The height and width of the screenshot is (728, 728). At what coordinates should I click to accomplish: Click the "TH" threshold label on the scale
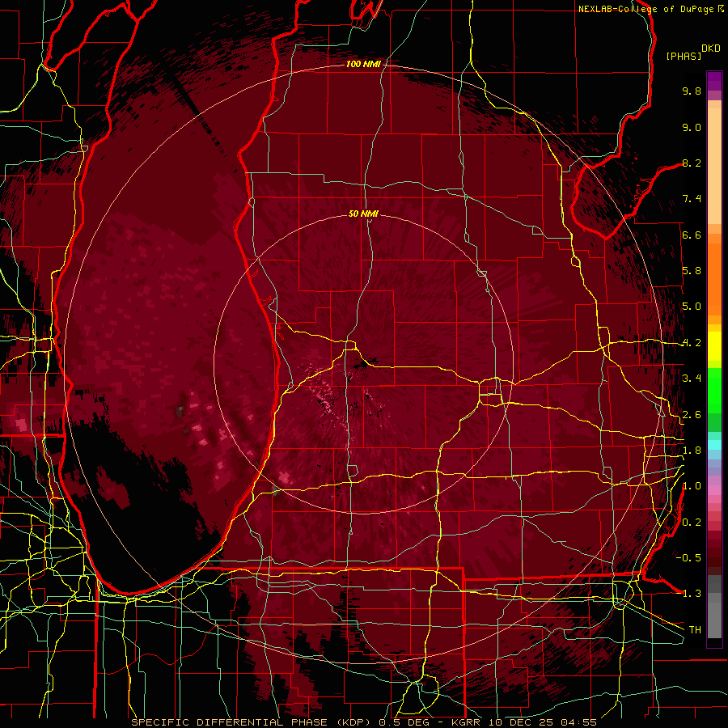pos(695,629)
